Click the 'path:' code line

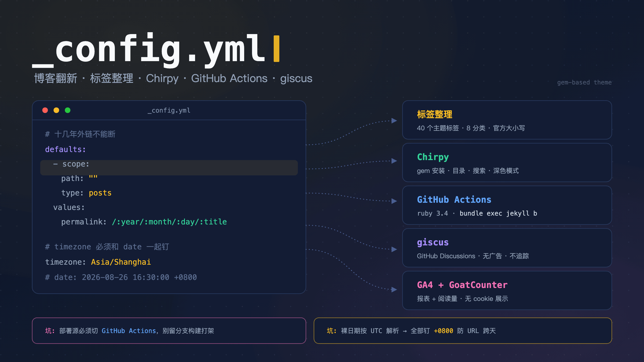coord(79,178)
